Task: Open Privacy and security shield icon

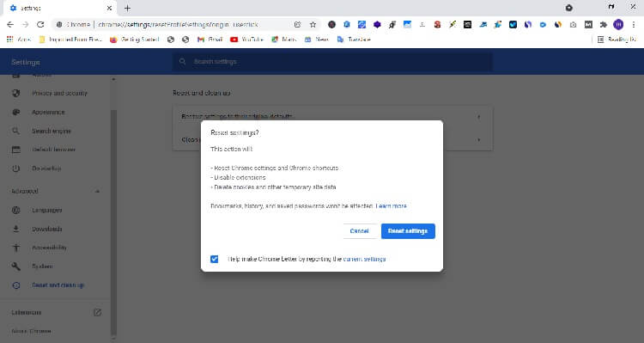Action: coord(16,94)
